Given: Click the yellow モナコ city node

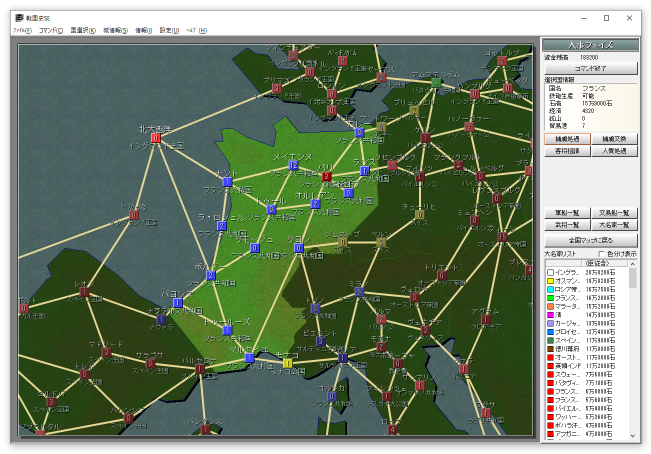Looking at the screenshot, I should point(287,363).
